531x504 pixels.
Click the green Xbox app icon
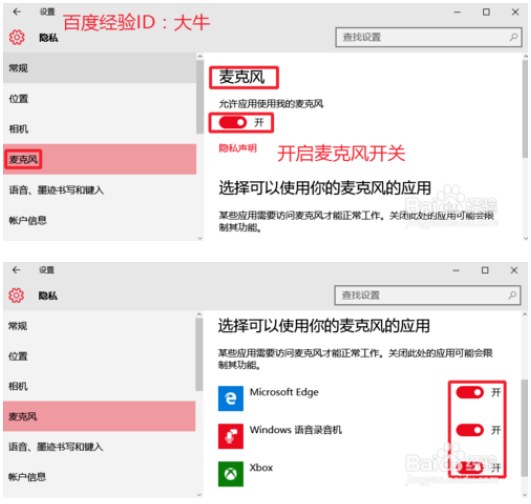coord(231,474)
